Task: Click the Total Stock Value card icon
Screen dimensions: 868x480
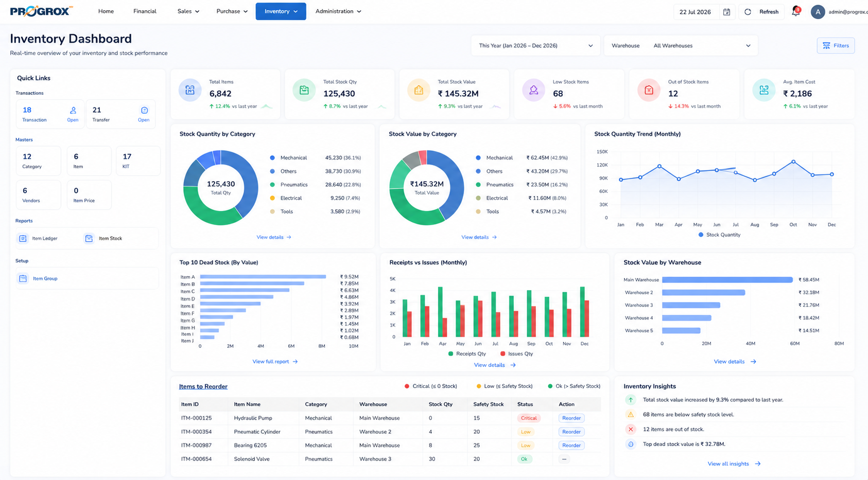Action: pyautogui.click(x=419, y=91)
